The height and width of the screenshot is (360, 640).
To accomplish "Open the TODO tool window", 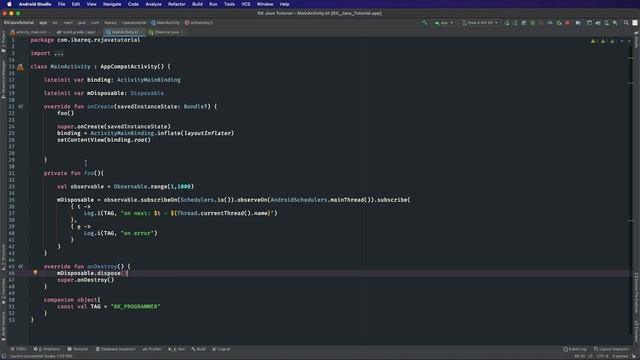I will coord(19,349).
